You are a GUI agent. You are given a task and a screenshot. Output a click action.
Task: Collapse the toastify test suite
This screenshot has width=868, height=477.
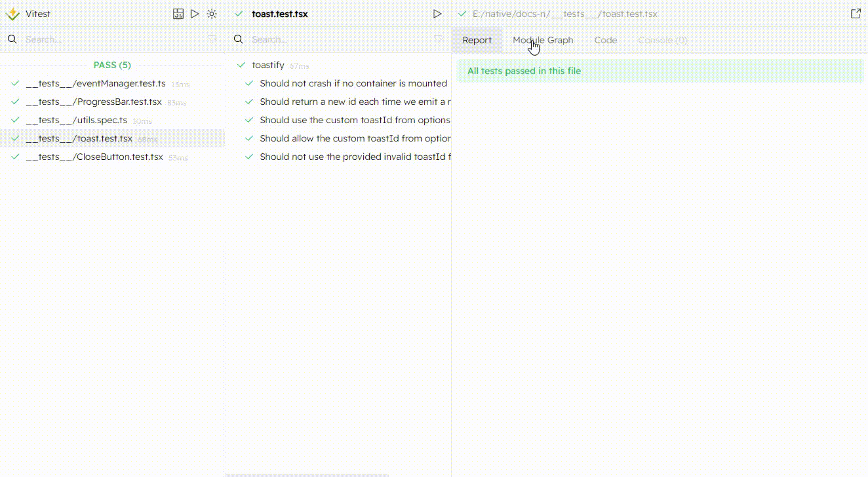tap(268, 65)
